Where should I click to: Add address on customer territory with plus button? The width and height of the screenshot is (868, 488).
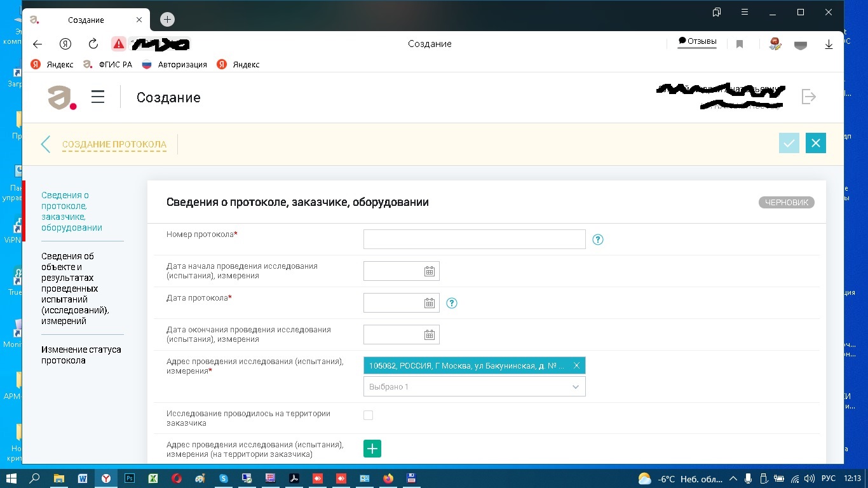(x=372, y=449)
